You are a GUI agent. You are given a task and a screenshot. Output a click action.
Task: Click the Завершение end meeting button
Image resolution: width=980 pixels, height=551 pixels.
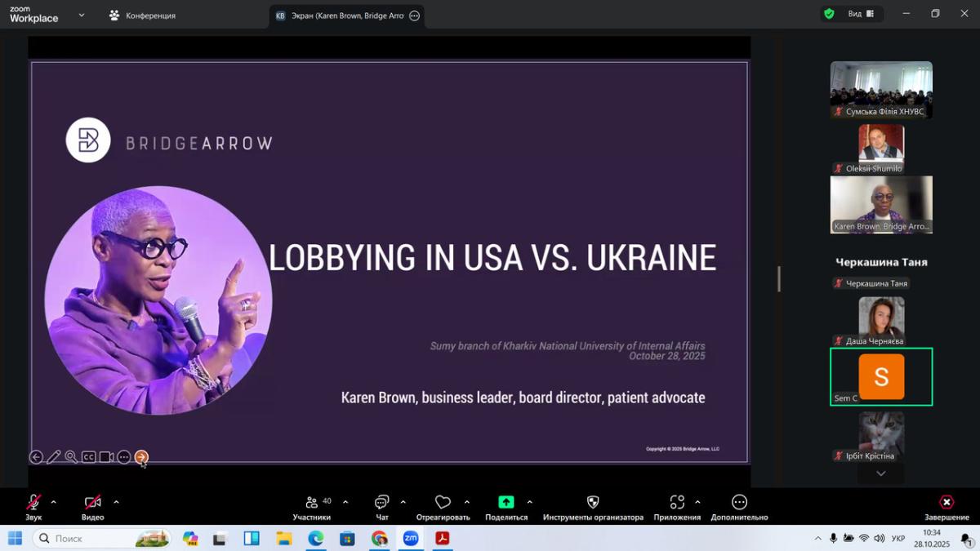(x=947, y=503)
